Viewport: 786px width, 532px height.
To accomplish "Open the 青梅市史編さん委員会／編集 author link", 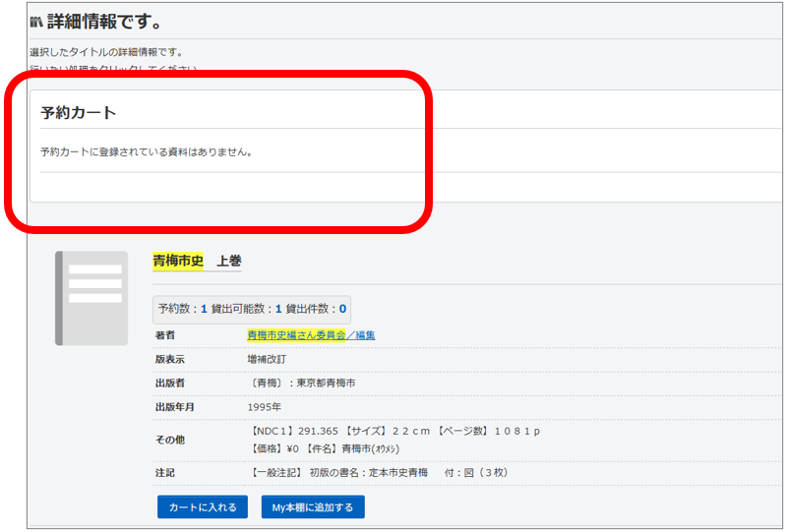I will [310, 335].
